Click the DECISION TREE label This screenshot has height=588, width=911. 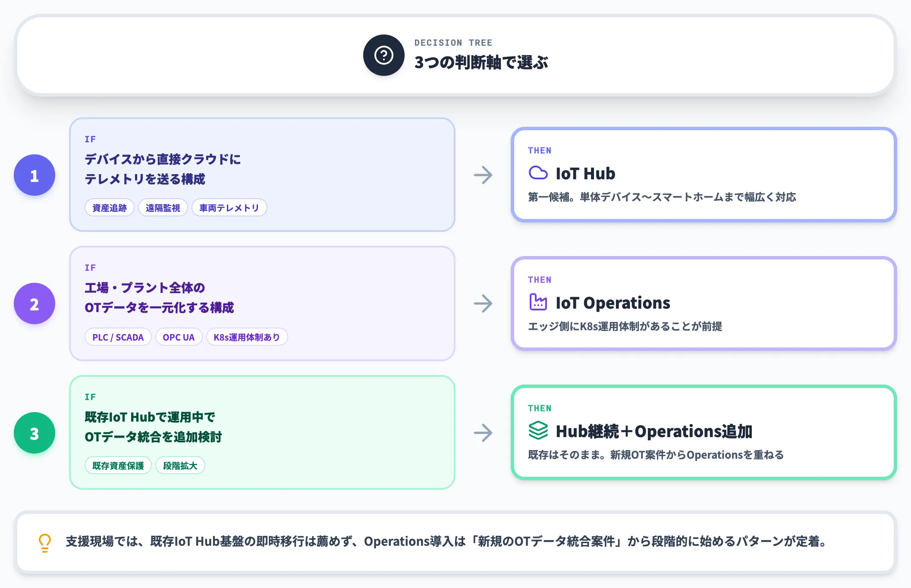tap(453, 43)
